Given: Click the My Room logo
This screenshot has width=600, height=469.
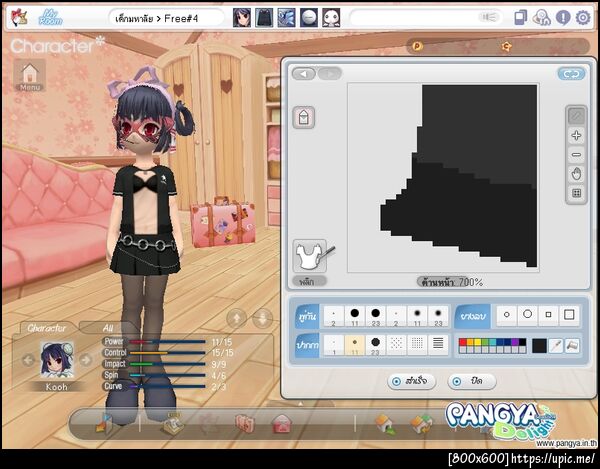Looking at the screenshot, I should [x=51, y=18].
